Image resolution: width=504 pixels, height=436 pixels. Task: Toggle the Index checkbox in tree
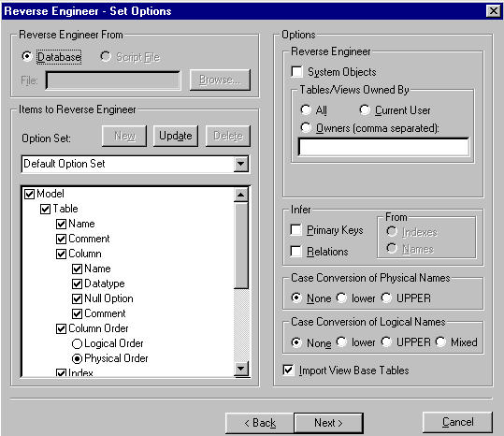61,373
